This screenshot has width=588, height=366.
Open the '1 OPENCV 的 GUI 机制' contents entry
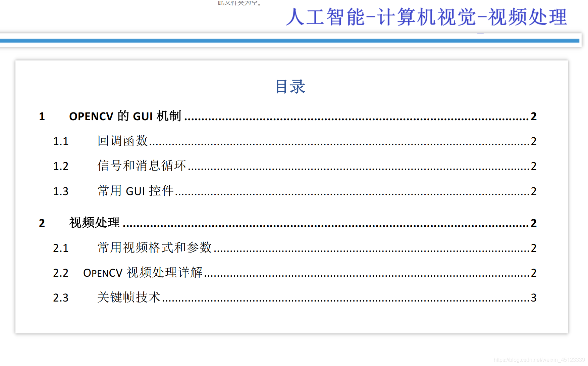[287, 116]
